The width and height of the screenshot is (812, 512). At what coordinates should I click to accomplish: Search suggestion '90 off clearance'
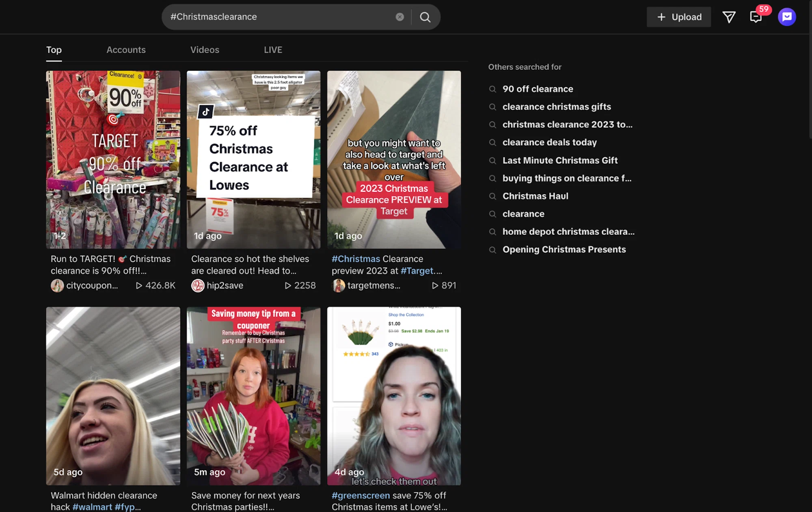(538, 89)
